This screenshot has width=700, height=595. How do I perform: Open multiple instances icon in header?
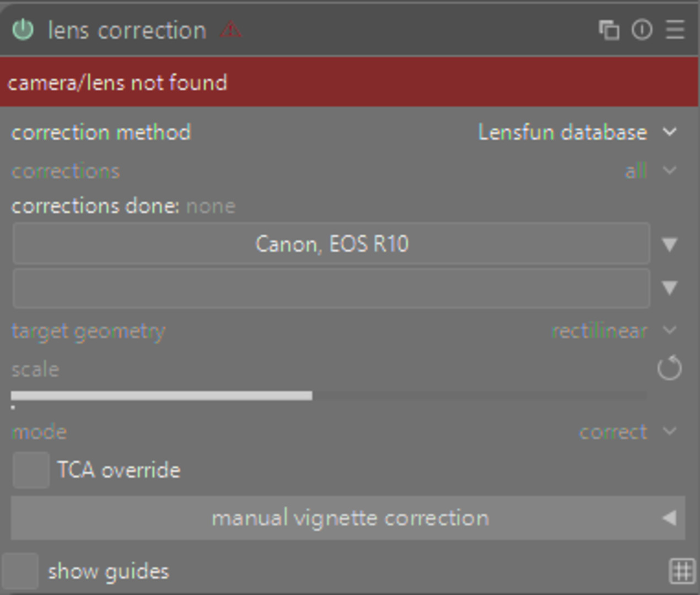pos(609,30)
